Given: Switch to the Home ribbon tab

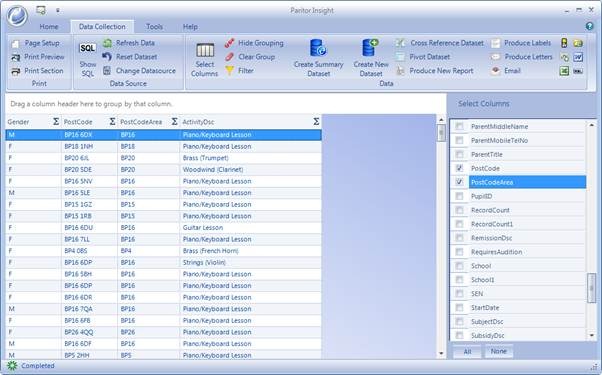Looking at the screenshot, I should [x=49, y=26].
